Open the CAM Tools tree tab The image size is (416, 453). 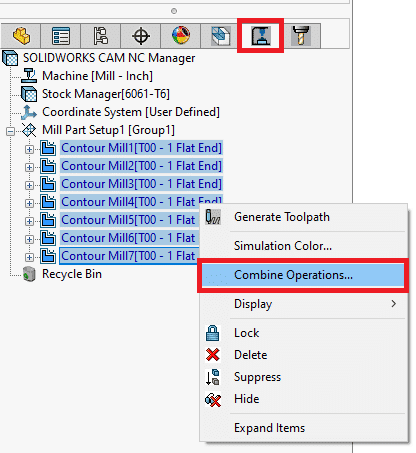[301, 36]
